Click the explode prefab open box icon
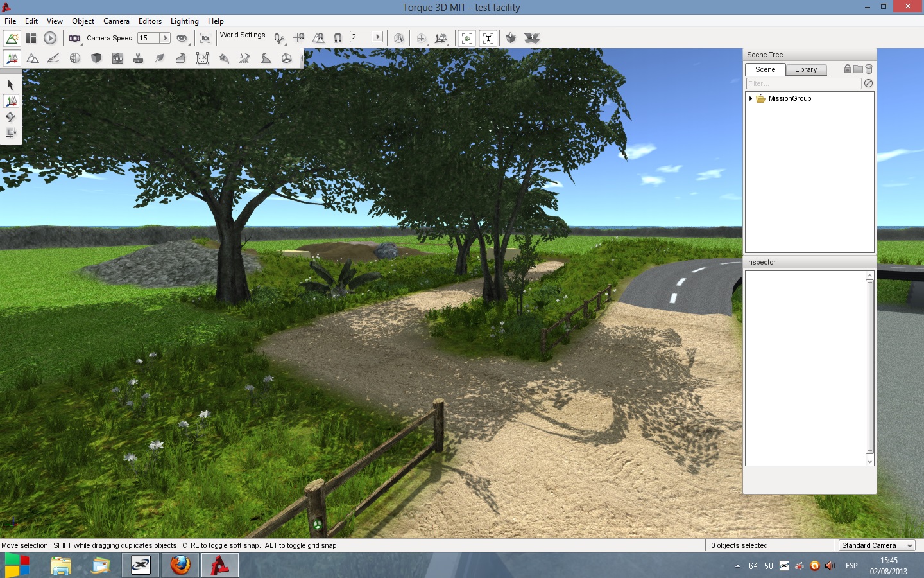924x578 pixels. (x=531, y=38)
